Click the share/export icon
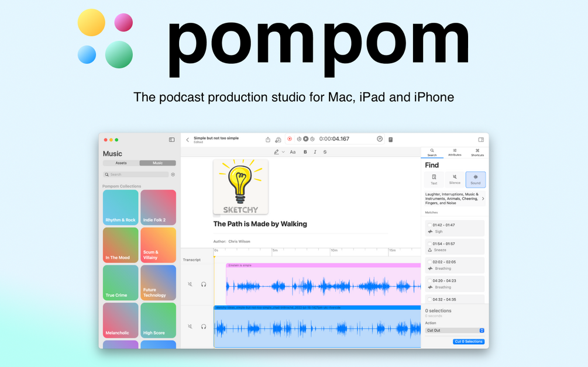 coord(268,139)
